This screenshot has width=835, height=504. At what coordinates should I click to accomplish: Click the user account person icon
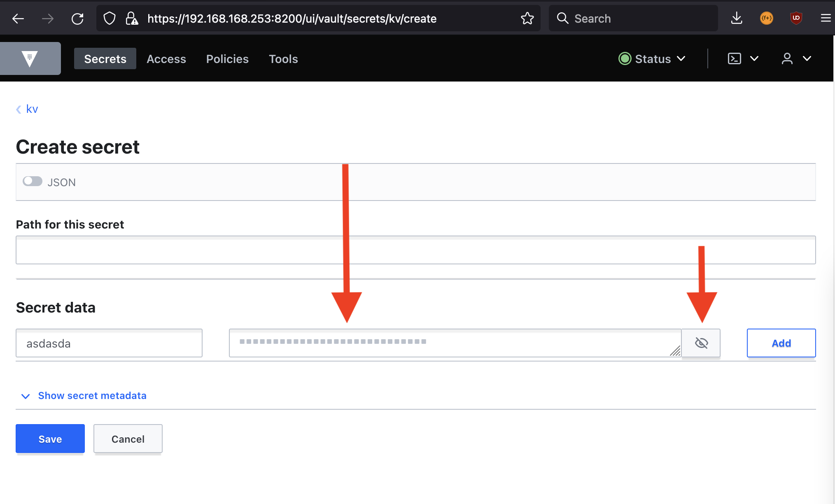787,58
